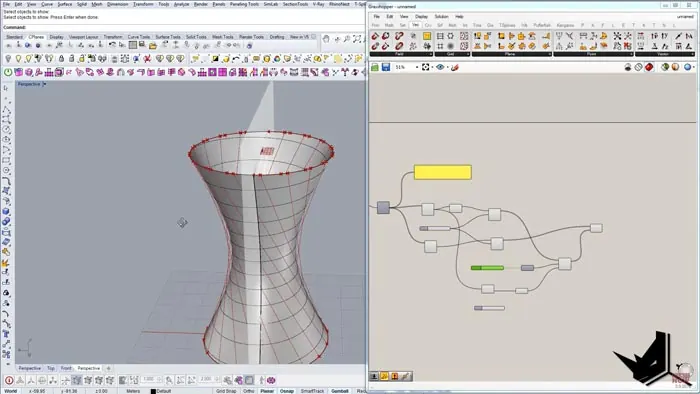
Task: Select the yellow panel component on canvas
Action: tap(442, 172)
